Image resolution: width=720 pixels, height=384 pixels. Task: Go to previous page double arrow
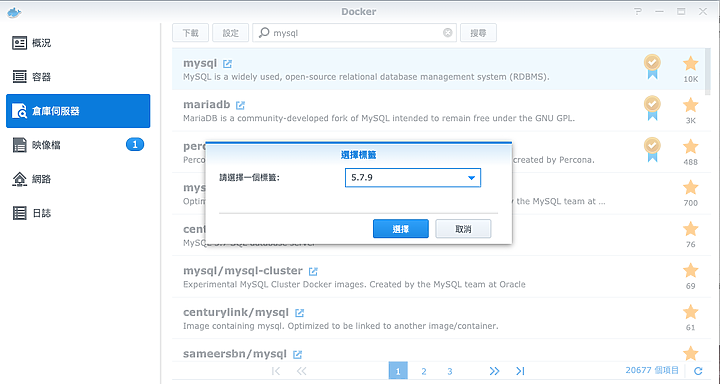[301, 371]
